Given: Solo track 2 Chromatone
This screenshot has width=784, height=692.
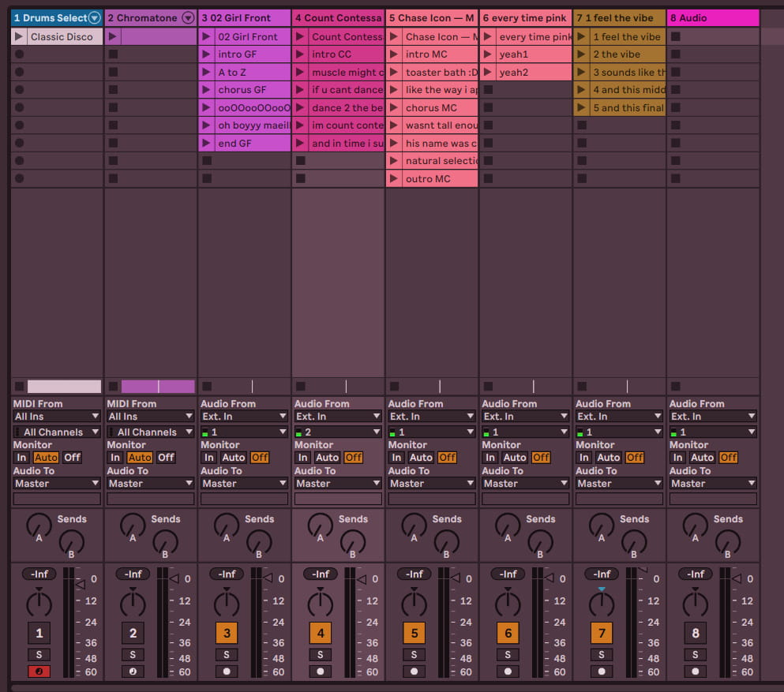Looking at the screenshot, I should (x=133, y=655).
